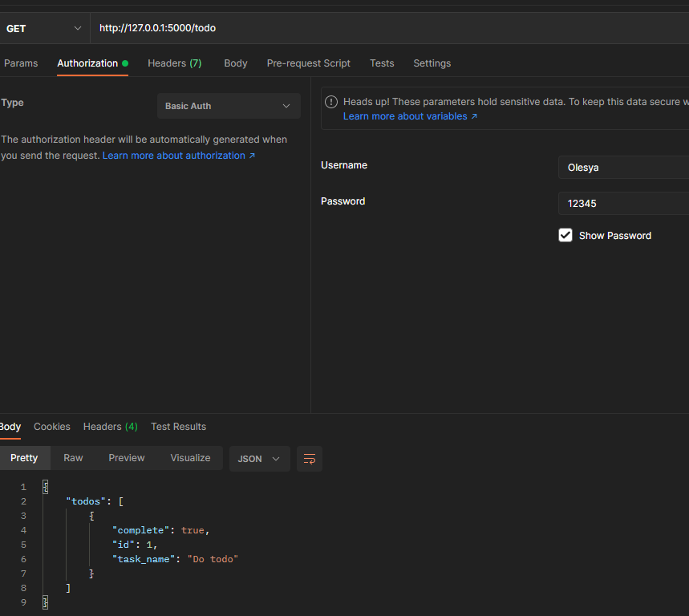Click the request URL field

pyautogui.click(x=241, y=27)
